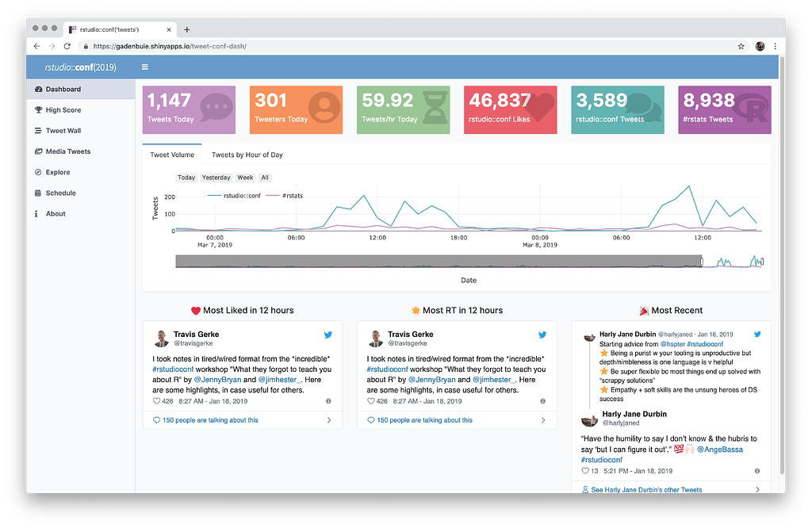
Task: Click the browser address bar
Action: 317,46
